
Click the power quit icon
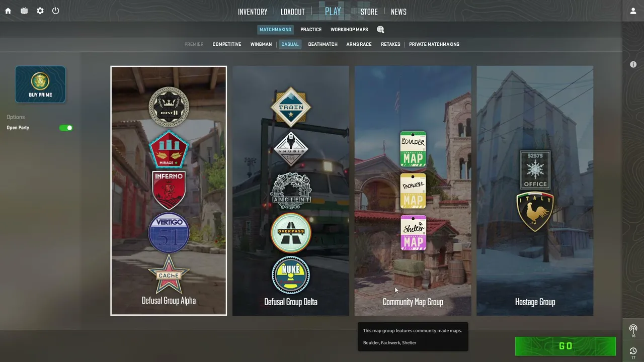pyautogui.click(x=56, y=11)
